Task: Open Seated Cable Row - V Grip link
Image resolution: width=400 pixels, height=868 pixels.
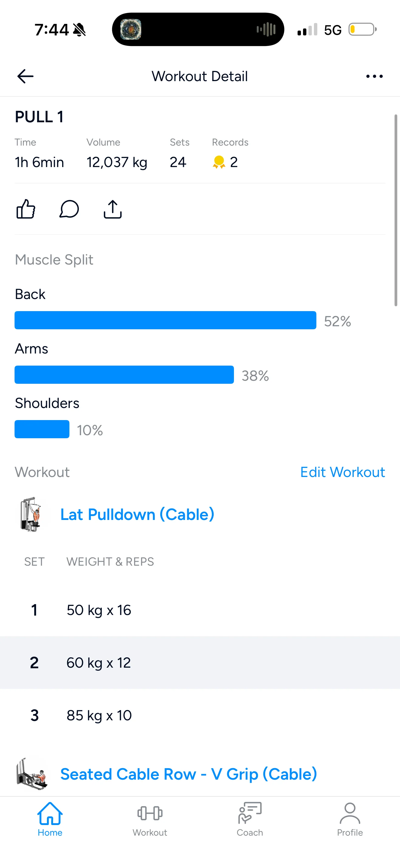Action: click(x=188, y=774)
